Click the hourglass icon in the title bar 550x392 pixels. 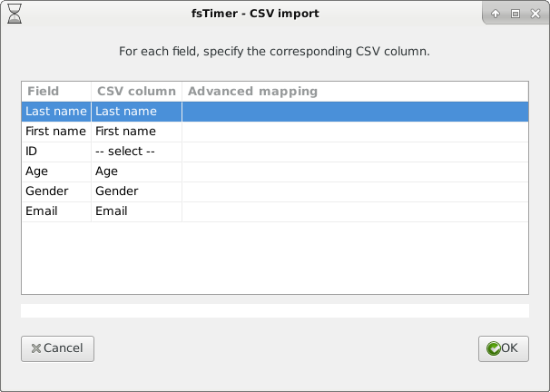[15, 14]
